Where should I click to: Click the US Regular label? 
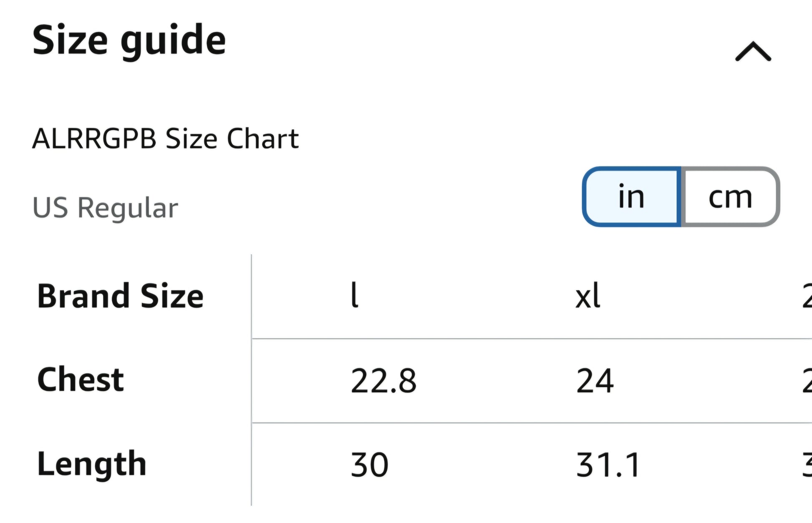pyautogui.click(x=105, y=208)
